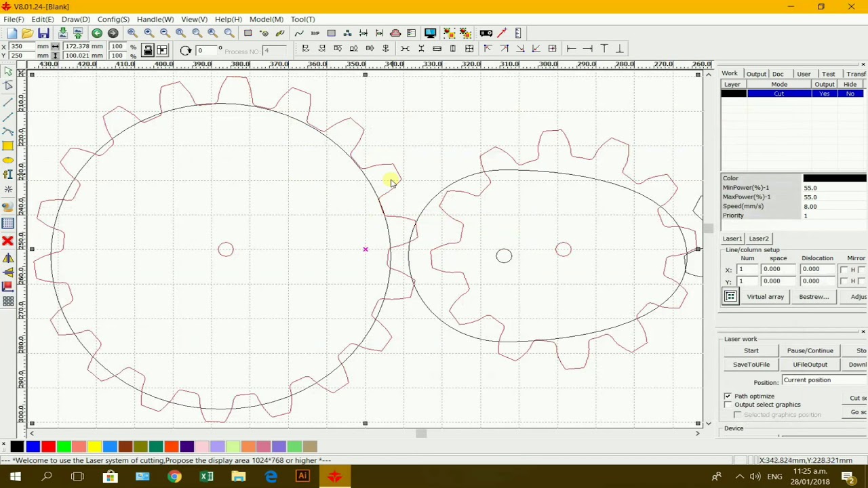868x488 pixels.
Task: Pick the bright green palette color
Action: point(64,446)
